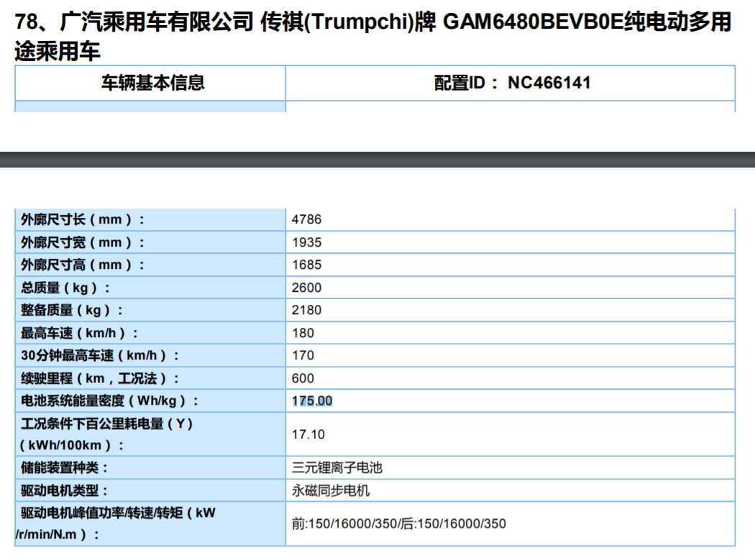Click the 总质量（kg） label
Image resolution: width=755 pixels, height=560 pixels.
pos(65,288)
